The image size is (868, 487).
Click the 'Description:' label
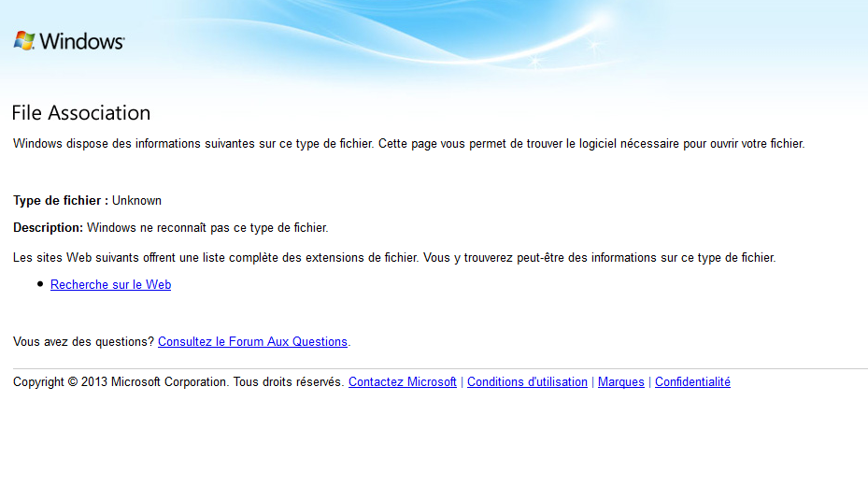coord(49,228)
